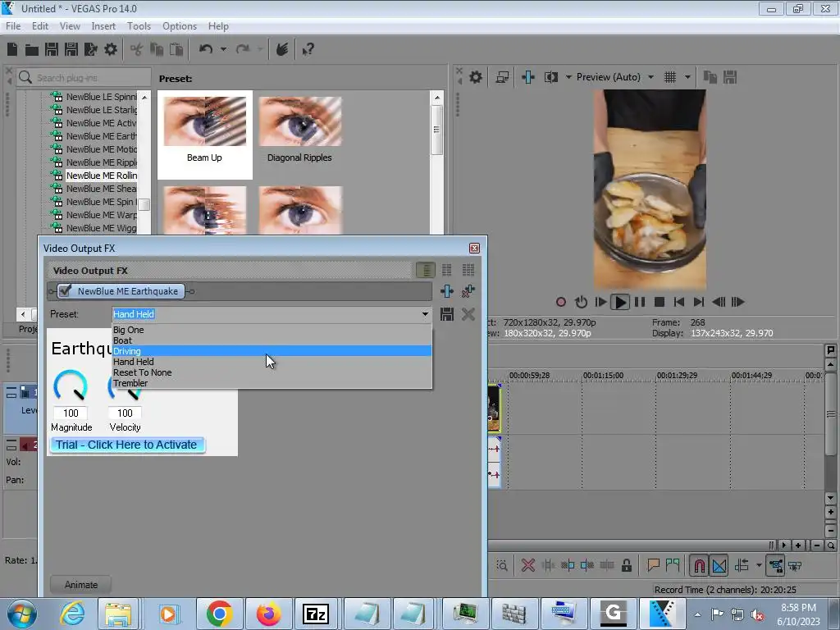Image resolution: width=840 pixels, height=630 pixels.
Task: Copy snapshot to clipboard in preview
Action: [710, 77]
